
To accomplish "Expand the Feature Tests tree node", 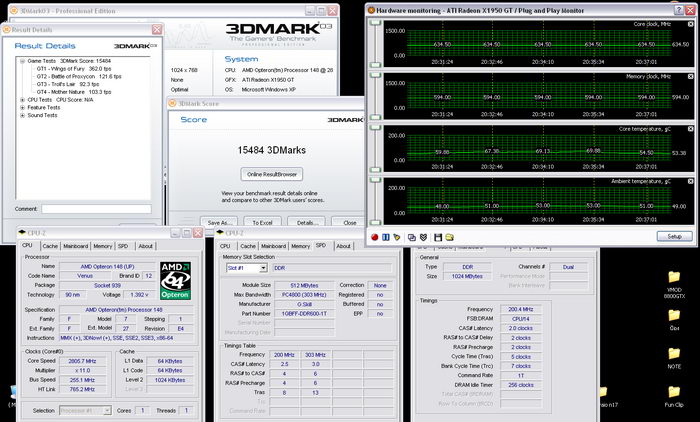I will point(22,108).
